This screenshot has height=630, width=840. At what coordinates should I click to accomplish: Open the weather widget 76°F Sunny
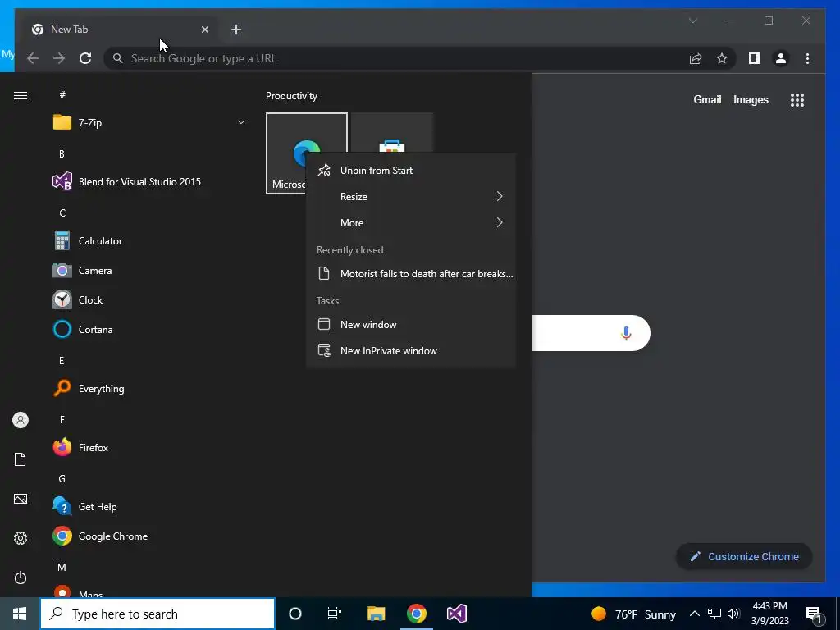pyautogui.click(x=634, y=614)
